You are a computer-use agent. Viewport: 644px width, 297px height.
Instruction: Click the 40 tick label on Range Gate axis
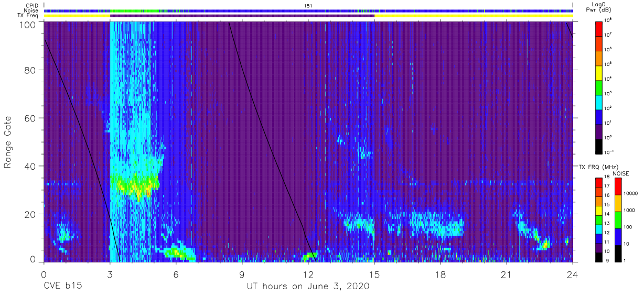30,166
